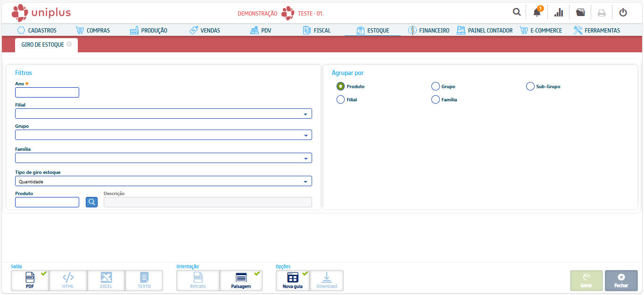Image resolution: width=644 pixels, height=295 pixels.
Task: Click the Ano input field
Action: coord(47,92)
